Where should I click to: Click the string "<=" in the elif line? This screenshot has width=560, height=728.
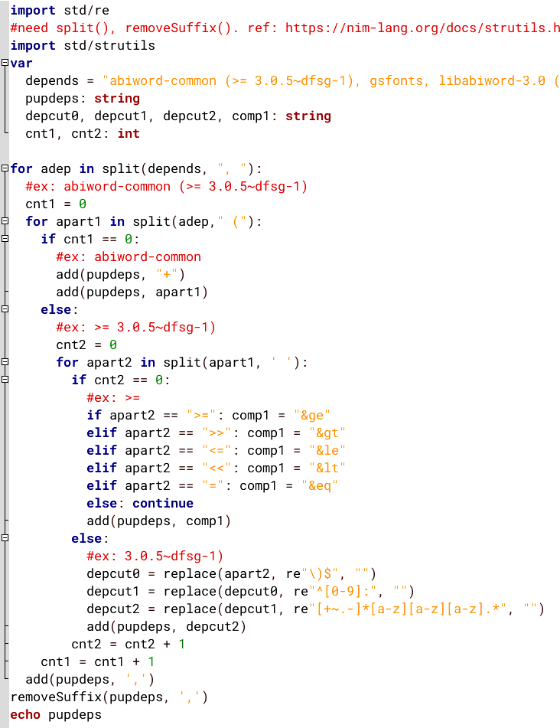click(217, 450)
